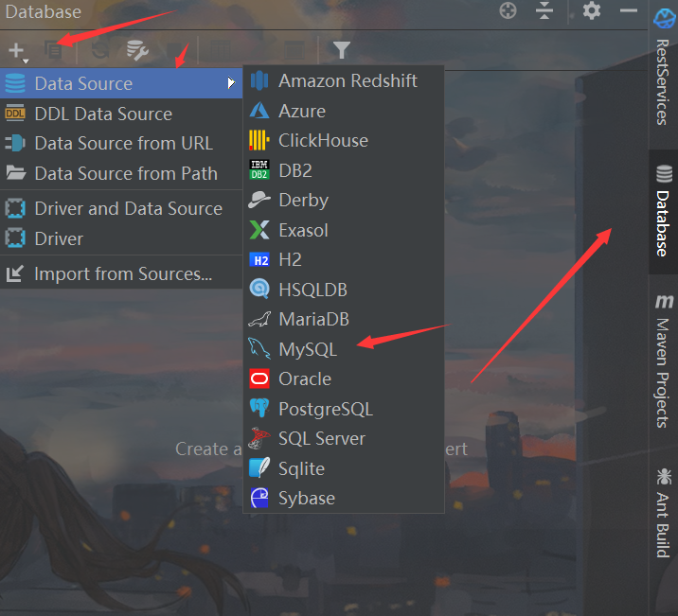Click the plus New button in Database toolbar
The width and height of the screenshot is (678, 616).
tap(16, 50)
